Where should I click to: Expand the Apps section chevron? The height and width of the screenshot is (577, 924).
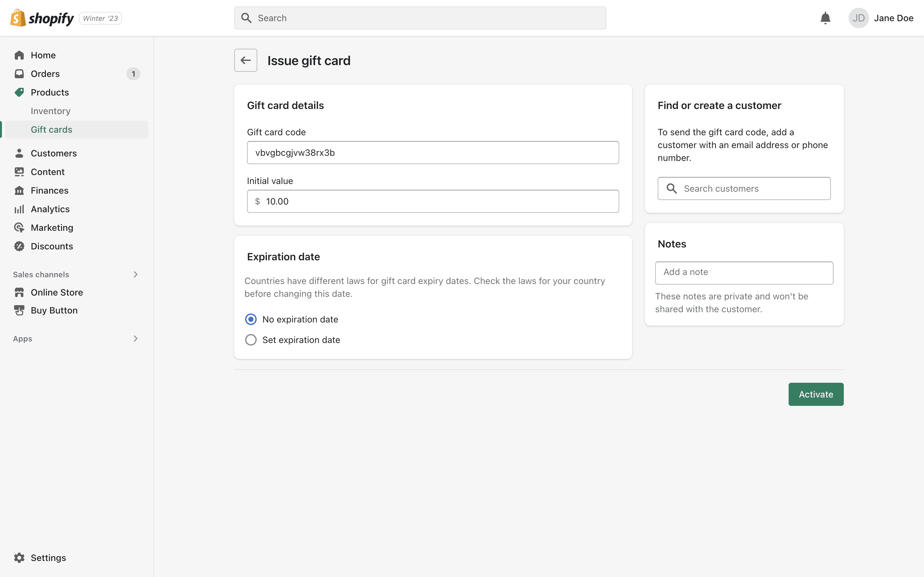point(135,339)
